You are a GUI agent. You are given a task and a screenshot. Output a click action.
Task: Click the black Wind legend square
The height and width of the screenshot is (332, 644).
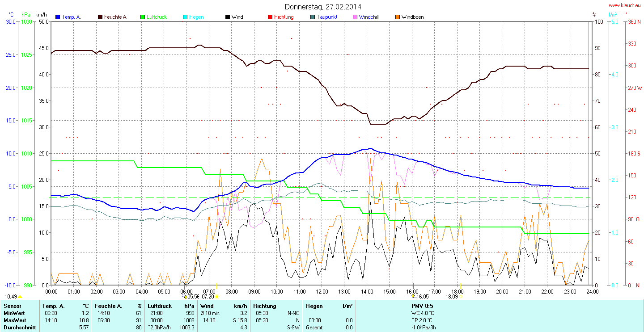tap(228, 17)
